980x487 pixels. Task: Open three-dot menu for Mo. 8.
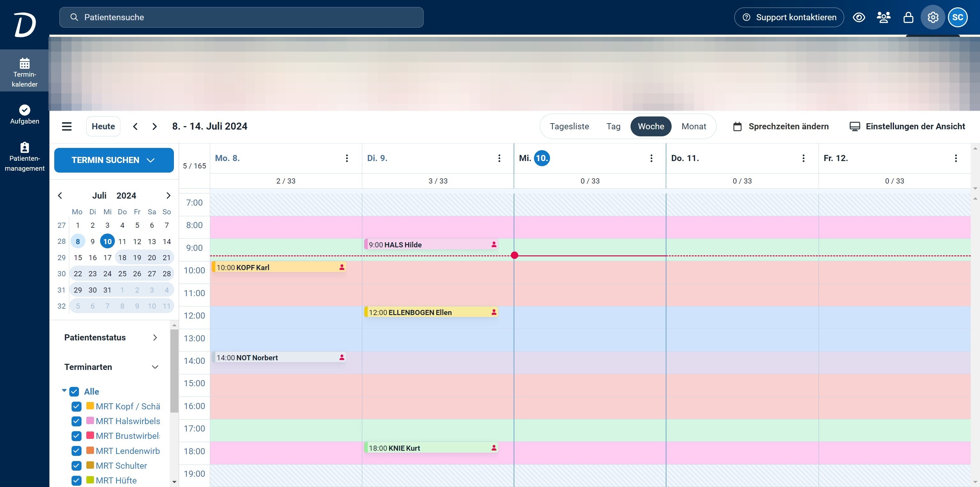tap(347, 158)
